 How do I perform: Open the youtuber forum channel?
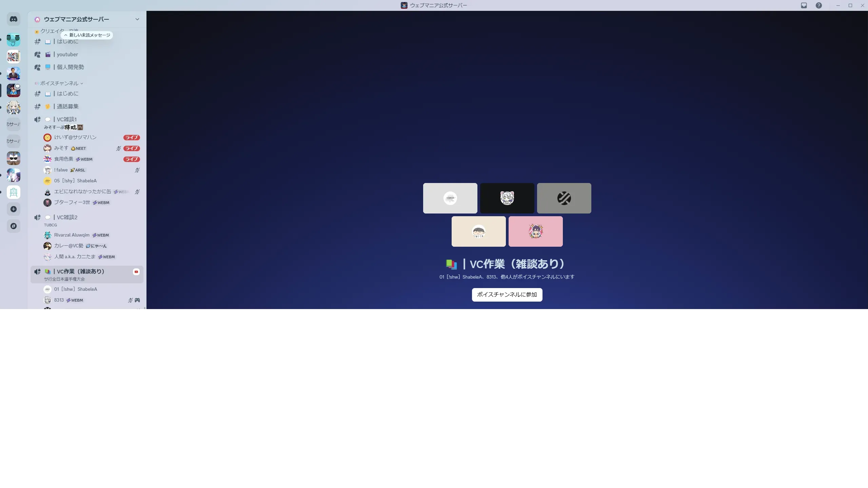pyautogui.click(x=67, y=55)
